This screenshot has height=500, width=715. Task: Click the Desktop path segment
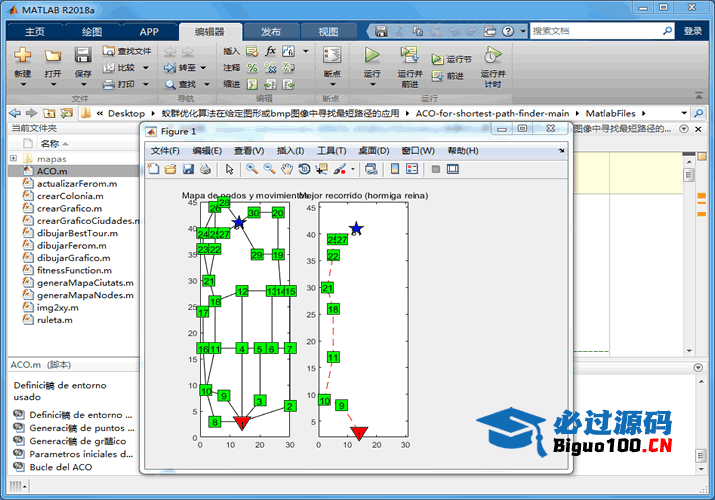[126, 113]
